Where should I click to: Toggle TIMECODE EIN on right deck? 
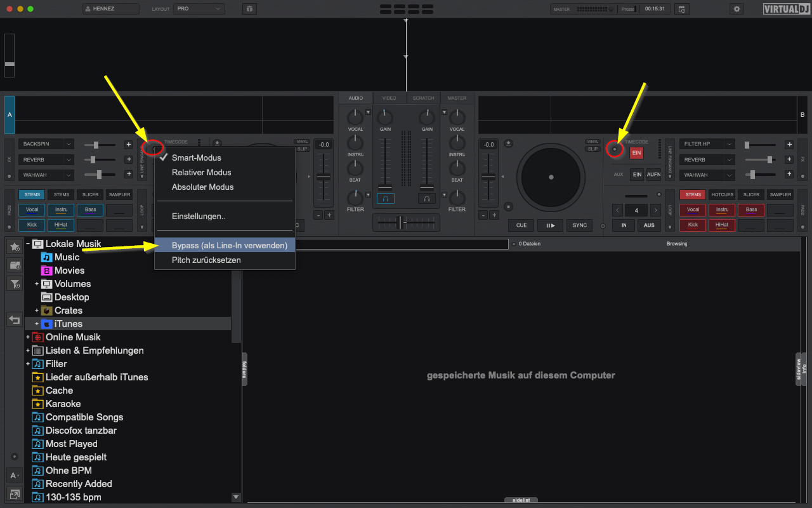[x=636, y=153]
